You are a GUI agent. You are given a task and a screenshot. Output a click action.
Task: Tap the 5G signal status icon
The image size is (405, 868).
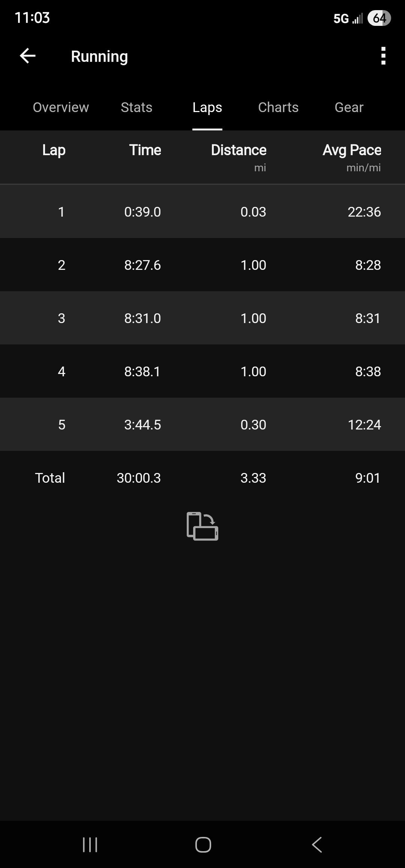[348, 18]
